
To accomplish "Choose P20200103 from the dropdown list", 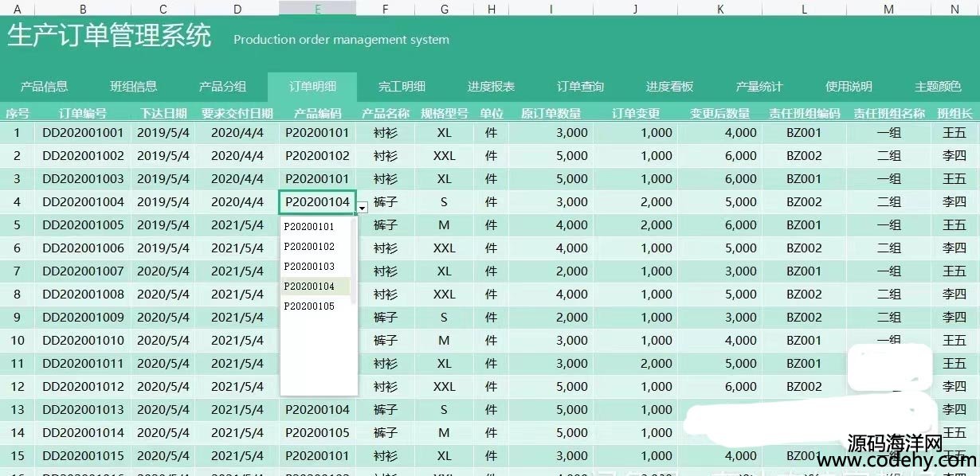I will tap(316, 266).
